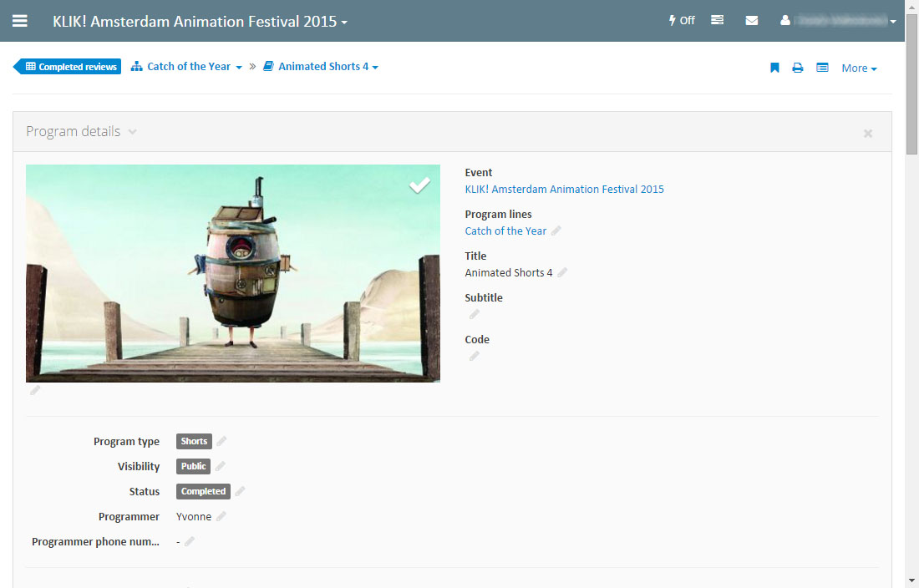This screenshot has width=919, height=588.
Task: Toggle the lightning Off switch
Action: point(682,21)
